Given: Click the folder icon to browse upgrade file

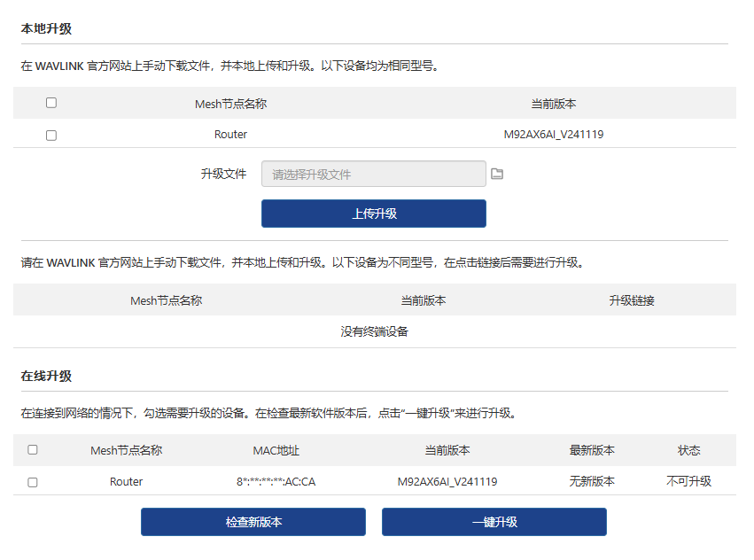Looking at the screenshot, I should [497, 175].
